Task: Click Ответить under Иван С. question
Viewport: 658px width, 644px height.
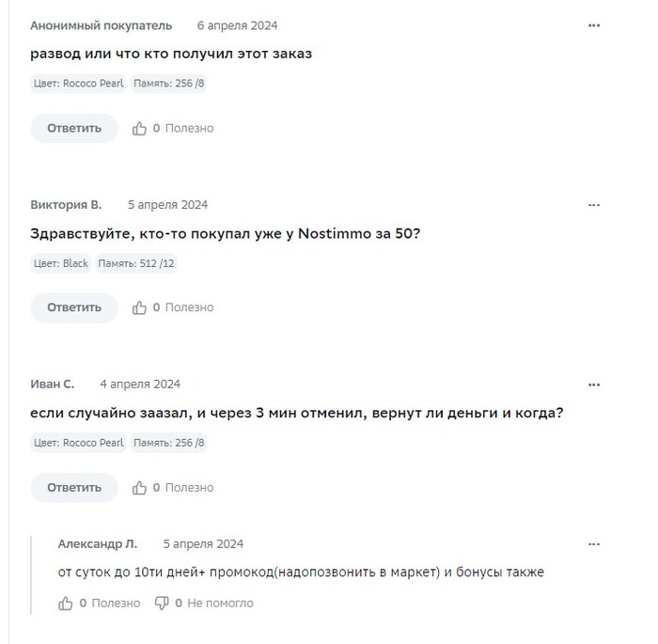Action: [74, 487]
